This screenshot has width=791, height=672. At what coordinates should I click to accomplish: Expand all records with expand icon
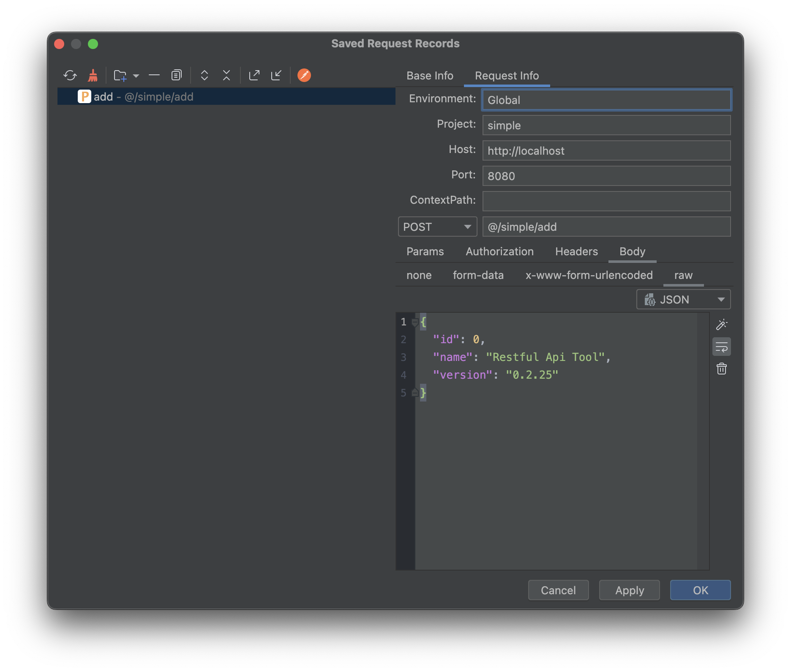(x=205, y=75)
